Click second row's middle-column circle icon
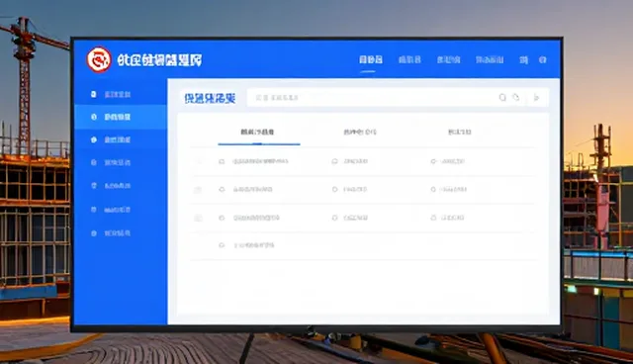The image size is (633, 364). pyautogui.click(x=334, y=189)
